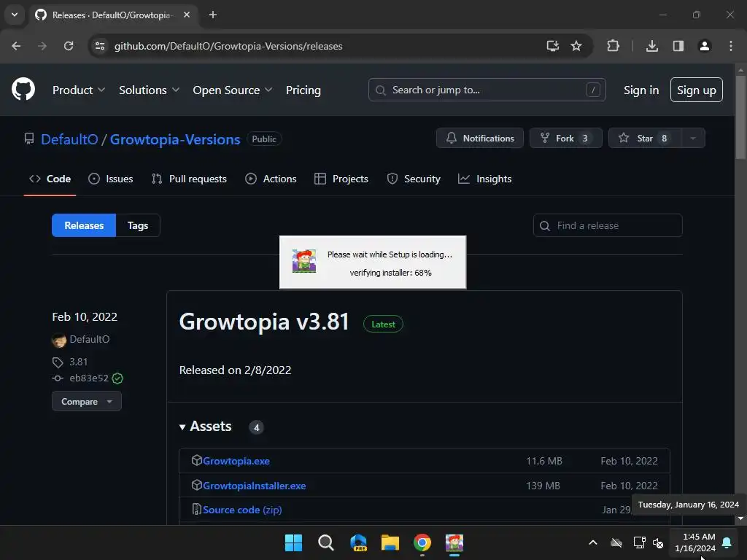
Task: Expand the Product menu
Action: pos(79,90)
